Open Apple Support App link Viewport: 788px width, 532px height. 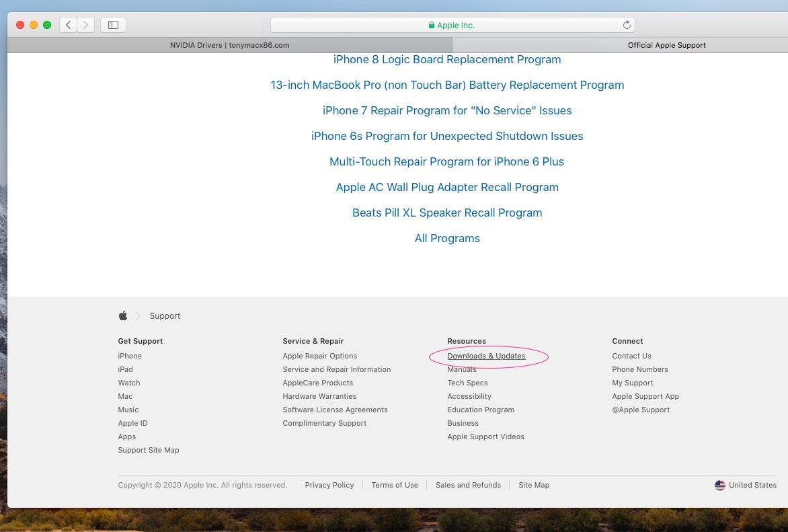(645, 397)
